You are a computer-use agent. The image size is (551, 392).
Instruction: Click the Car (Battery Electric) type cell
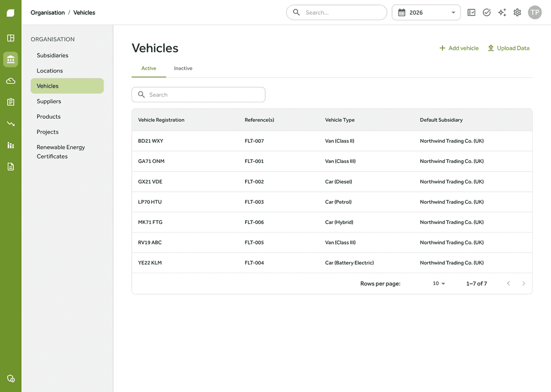349,263
